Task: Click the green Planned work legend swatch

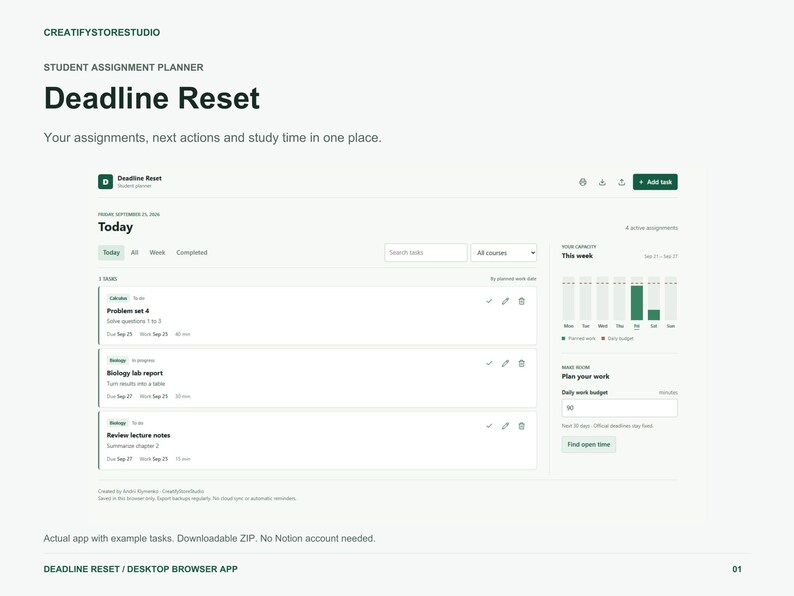Action: click(x=564, y=338)
